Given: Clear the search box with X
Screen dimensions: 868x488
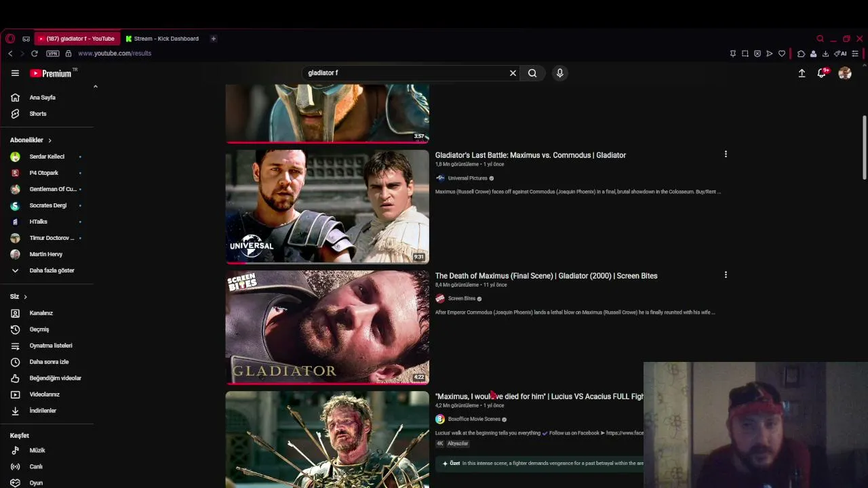Looking at the screenshot, I should point(513,73).
